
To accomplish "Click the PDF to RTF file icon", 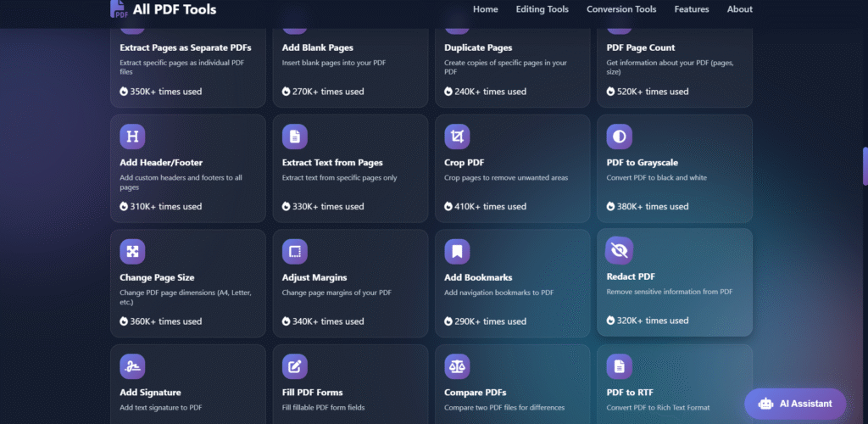I will pos(619,366).
